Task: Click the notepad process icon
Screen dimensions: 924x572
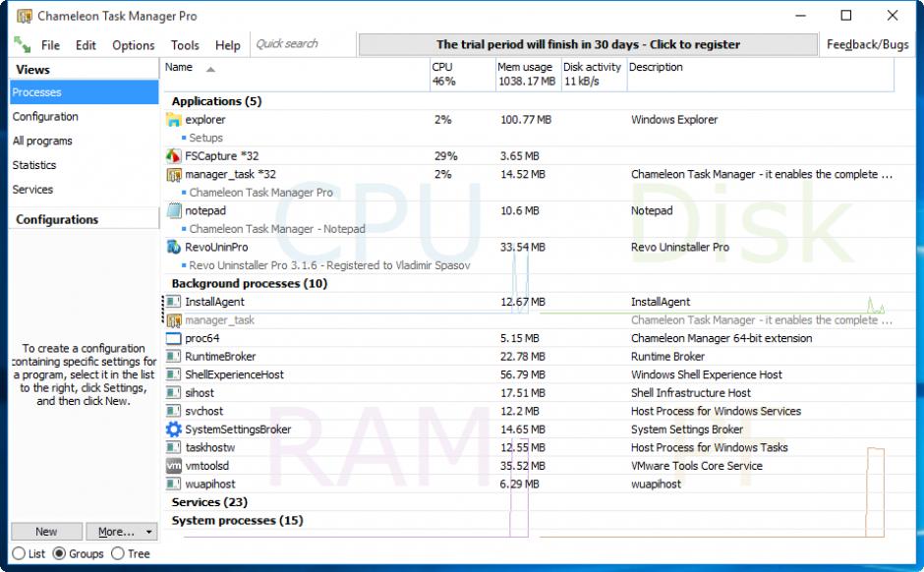Action: point(173,211)
